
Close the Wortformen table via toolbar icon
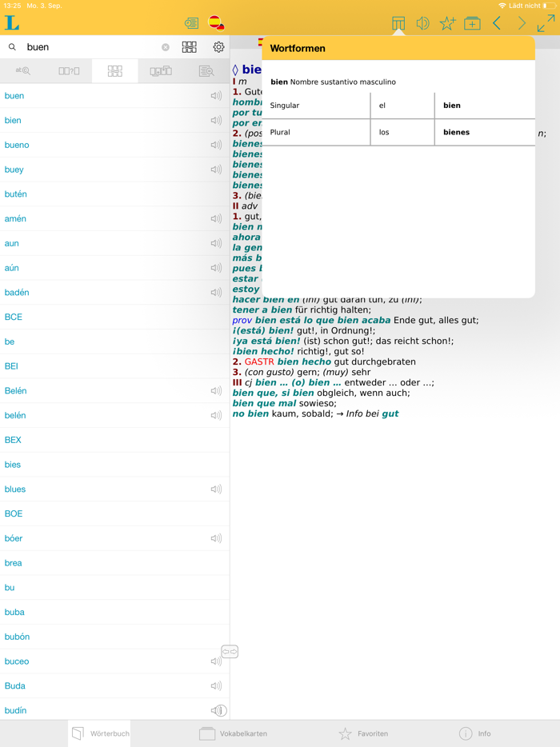pyautogui.click(x=398, y=23)
